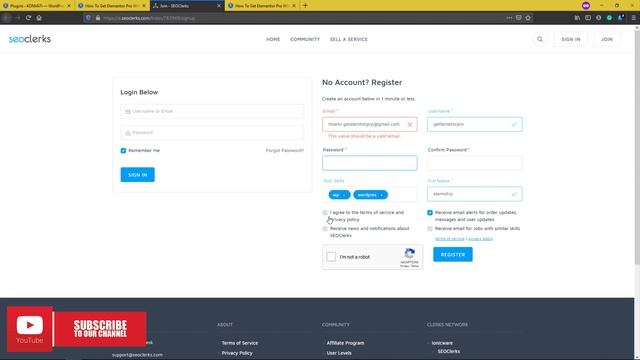
Task: Open the footer Terms of Service link
Action: pos(240,343)
